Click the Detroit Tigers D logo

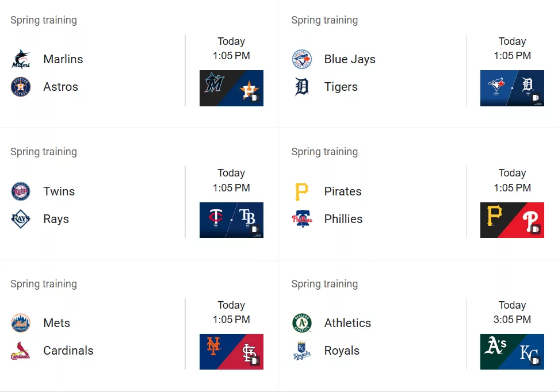pos(302,87)
